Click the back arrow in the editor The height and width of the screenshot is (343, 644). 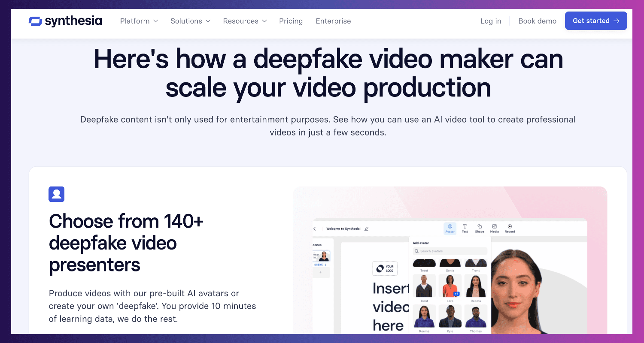[x=315, y=229]
